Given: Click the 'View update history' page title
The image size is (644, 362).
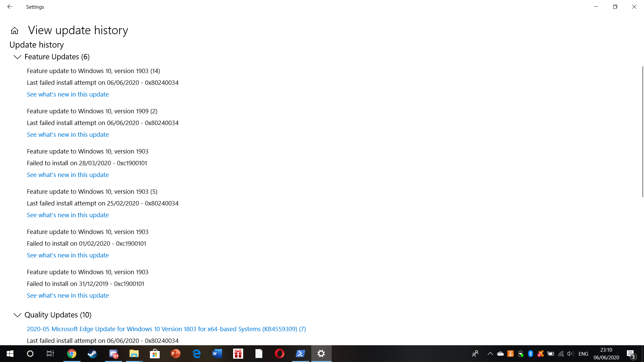Looking at the screenshot, I should click(x=78, y=30).
